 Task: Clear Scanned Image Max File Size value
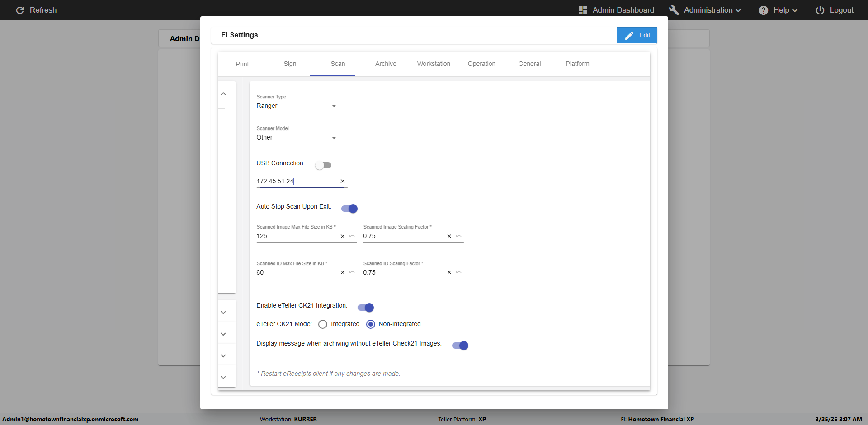click(342, 236)
